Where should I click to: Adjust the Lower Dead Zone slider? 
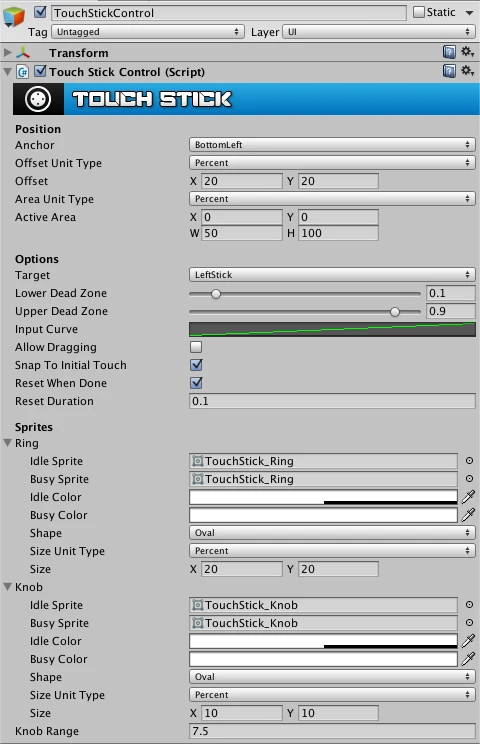(216, 294)
